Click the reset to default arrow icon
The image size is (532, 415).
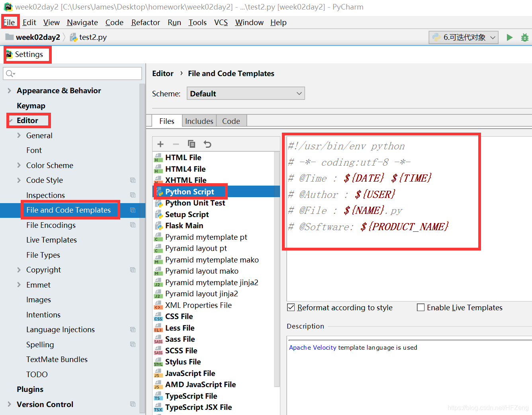pyautogui.click(x=207, y=144)
